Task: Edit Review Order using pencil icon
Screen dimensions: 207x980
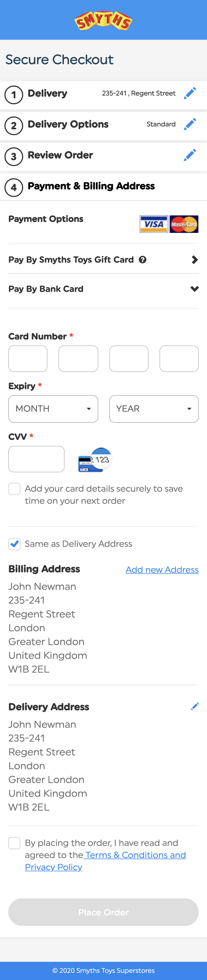Action: [190, 155]
